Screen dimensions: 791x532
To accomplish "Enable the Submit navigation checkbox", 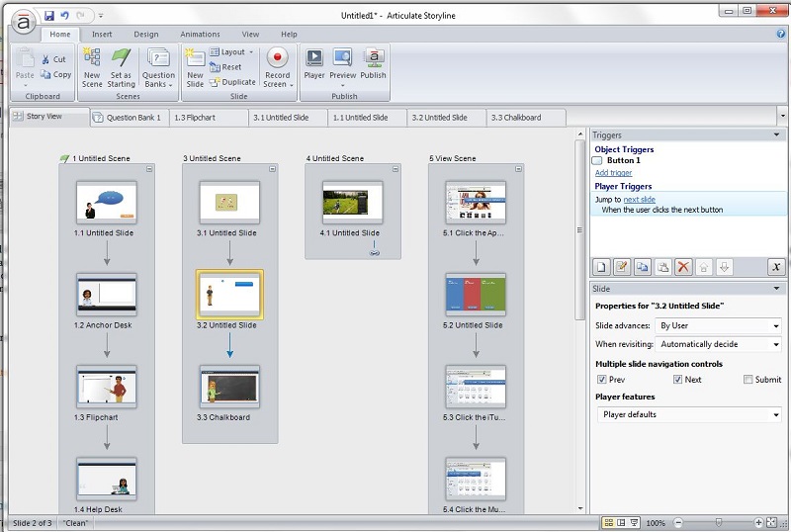I will tap(747, 380).
